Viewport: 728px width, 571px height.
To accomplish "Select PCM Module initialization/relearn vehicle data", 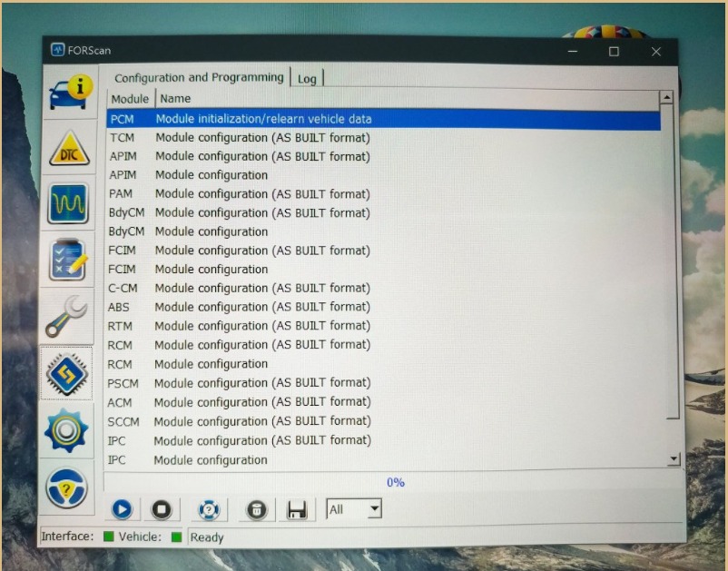I will click(x=383, y=119).
